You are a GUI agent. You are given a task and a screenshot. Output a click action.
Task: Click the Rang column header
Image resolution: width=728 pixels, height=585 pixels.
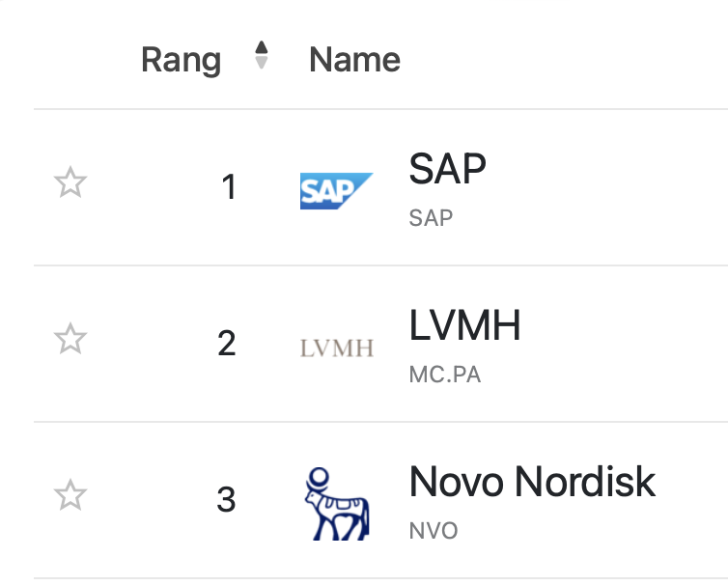pos(181,60)
